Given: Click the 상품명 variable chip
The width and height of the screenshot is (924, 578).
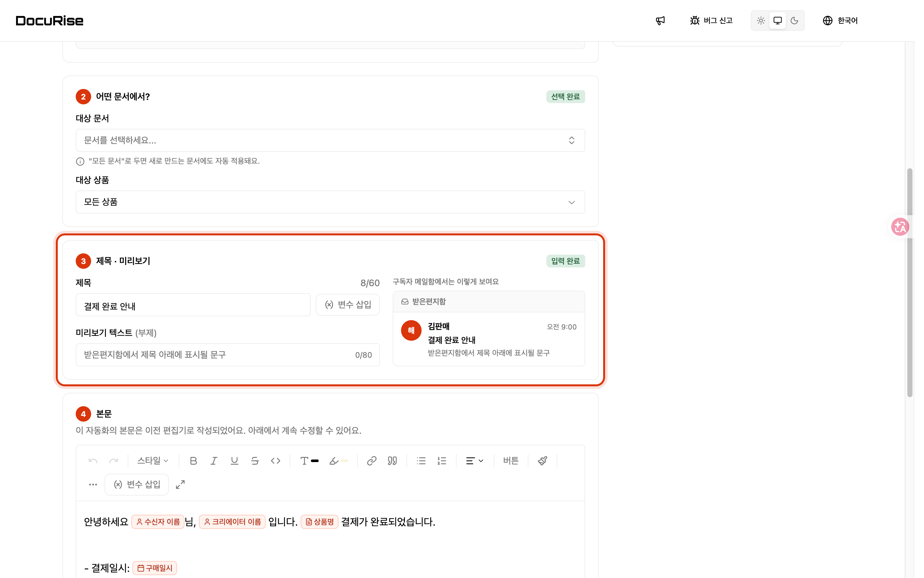Looking at the screenshot, I should click(x=320, y=522).
